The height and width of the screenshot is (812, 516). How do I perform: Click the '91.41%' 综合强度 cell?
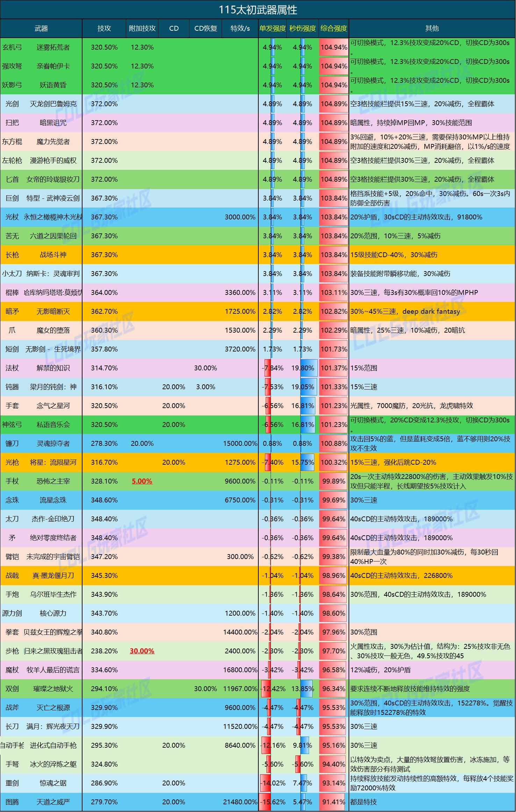334,802
